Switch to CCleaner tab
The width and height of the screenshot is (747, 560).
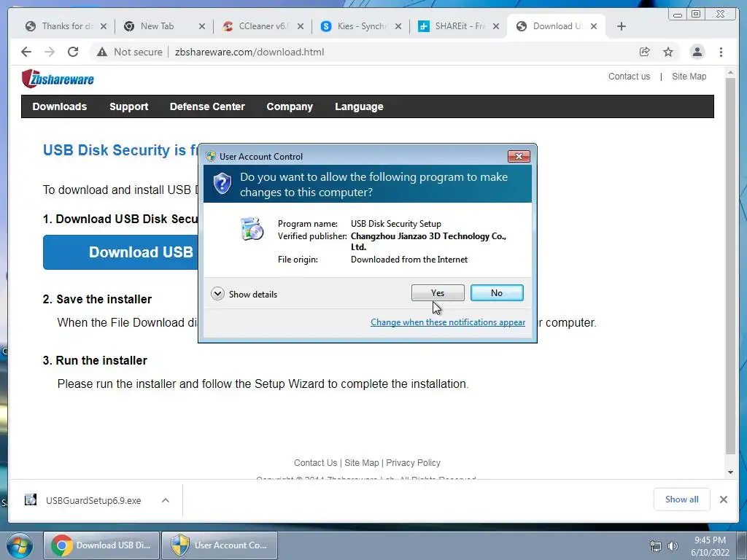pyautogui.click(x=261, y=26)
